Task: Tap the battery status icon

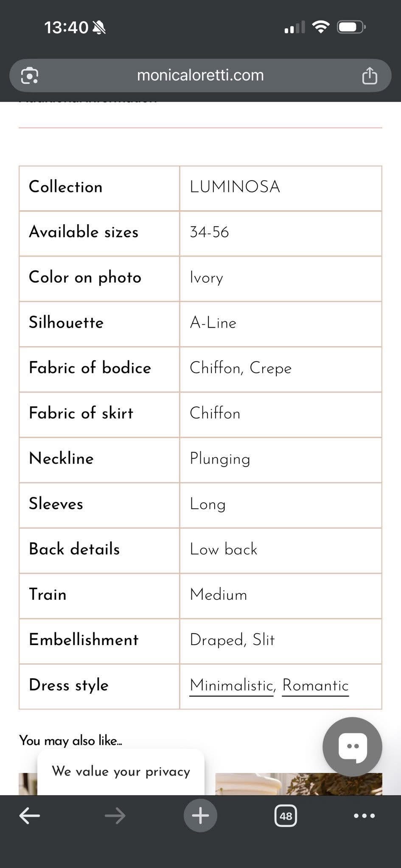Action: (351, 27)
